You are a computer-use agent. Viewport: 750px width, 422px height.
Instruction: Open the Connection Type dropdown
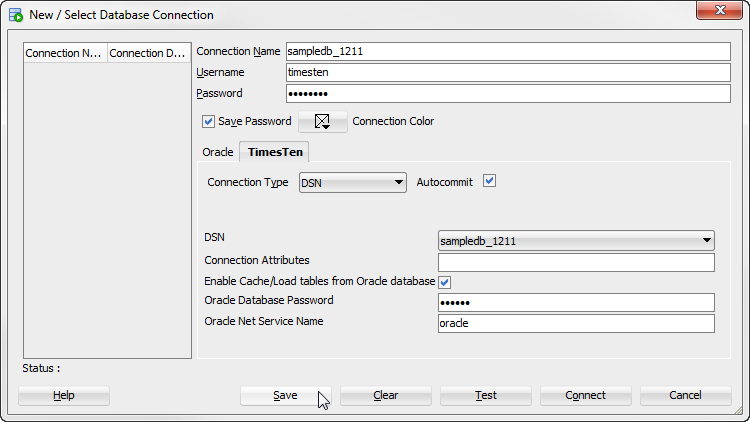[x=353, y=183]
